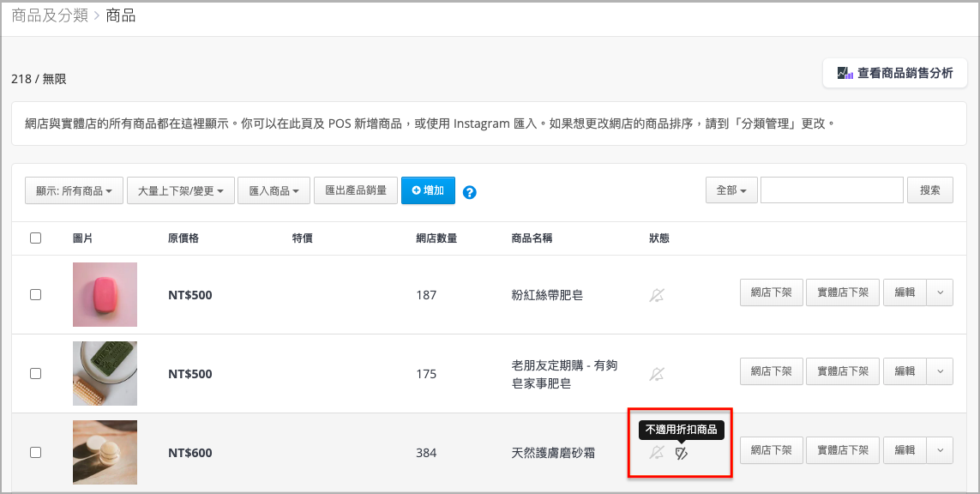The height and width of the screenshot is (494, 980).
Task: Click 實體店下架 for 天然護膚磨砂霜
Action: point(843,450)
